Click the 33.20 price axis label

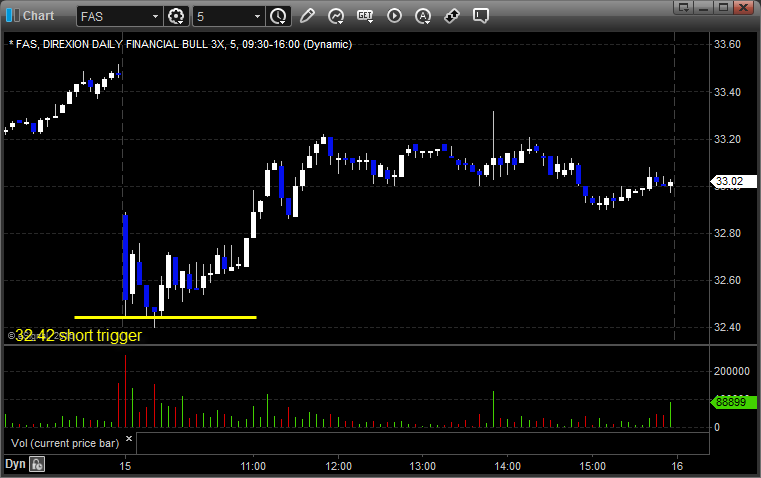(728, 139)
